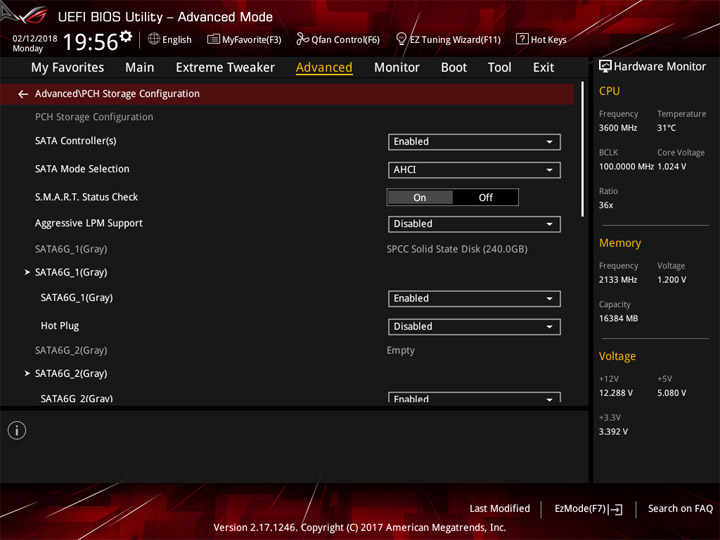This screenshot has width=720, height=540.
Task: Click the MyFavorite list icon
Action: [213, 39]
